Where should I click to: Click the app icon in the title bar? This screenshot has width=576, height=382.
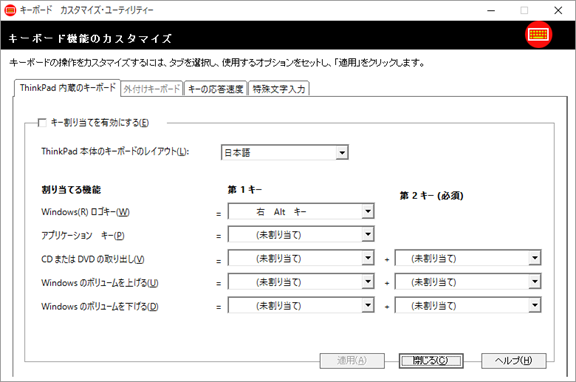[x=10, y=10]
